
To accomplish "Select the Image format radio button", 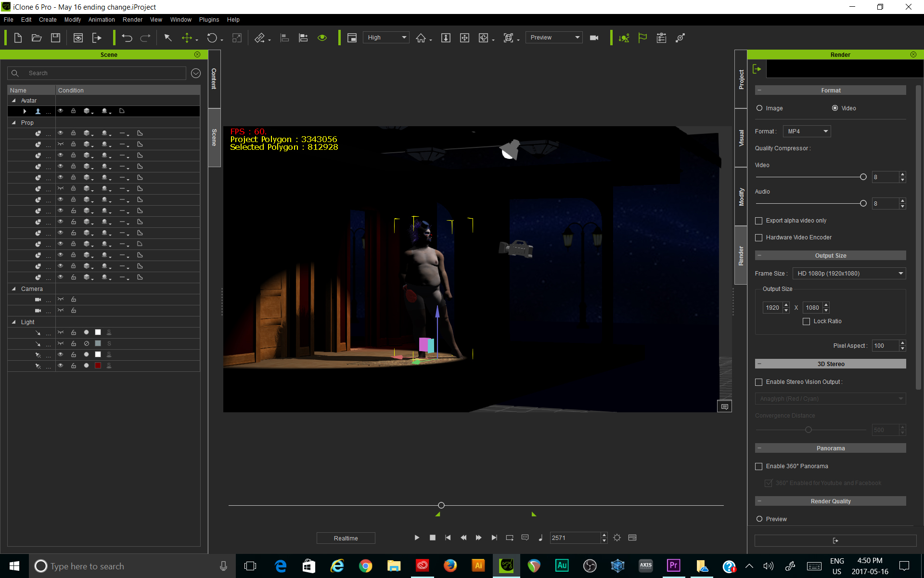I will point(759,108).
